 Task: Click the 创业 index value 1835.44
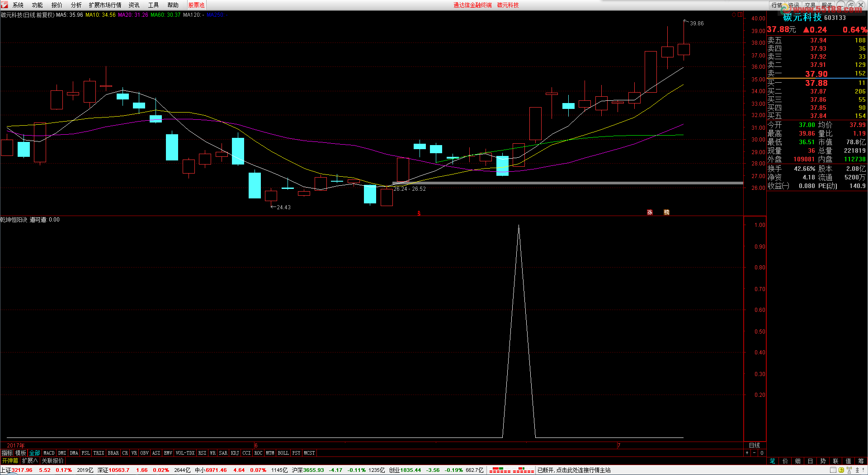pyautogui.click(x=410, y=470)
